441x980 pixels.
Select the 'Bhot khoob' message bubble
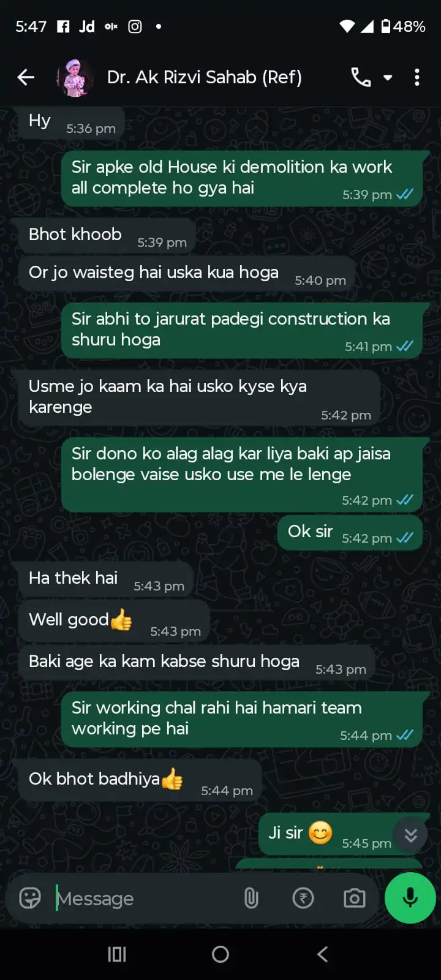point(107,236)
